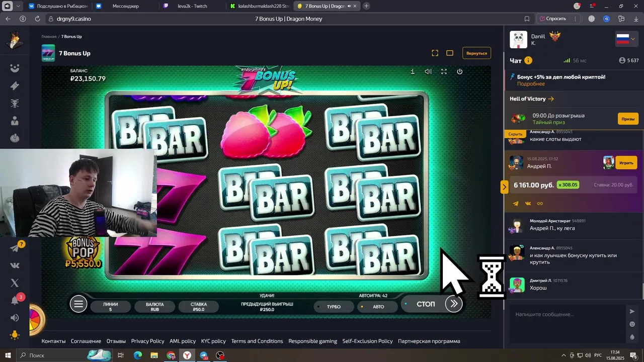Open the language flag dropdown

coord(626,39)
